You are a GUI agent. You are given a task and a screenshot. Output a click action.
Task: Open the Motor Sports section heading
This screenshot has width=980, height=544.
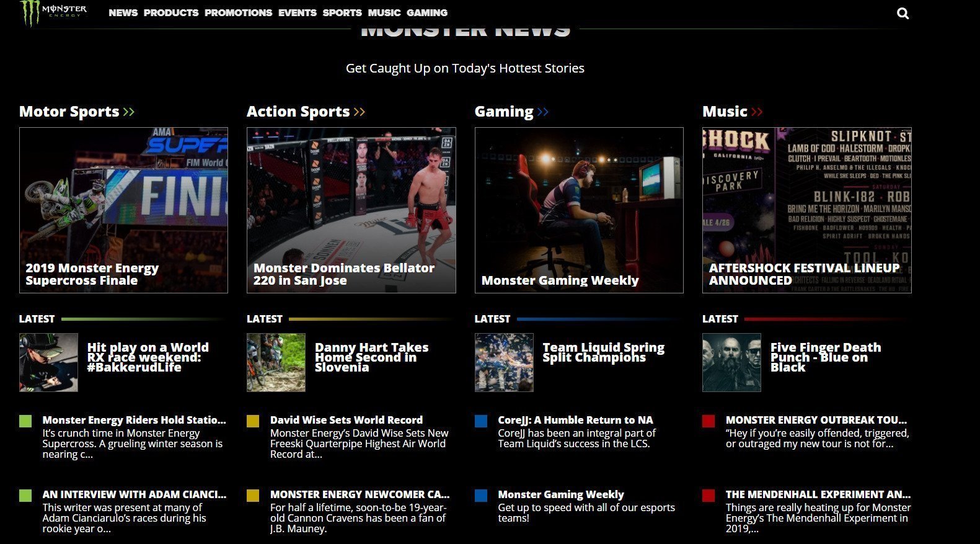pos(69,112)
